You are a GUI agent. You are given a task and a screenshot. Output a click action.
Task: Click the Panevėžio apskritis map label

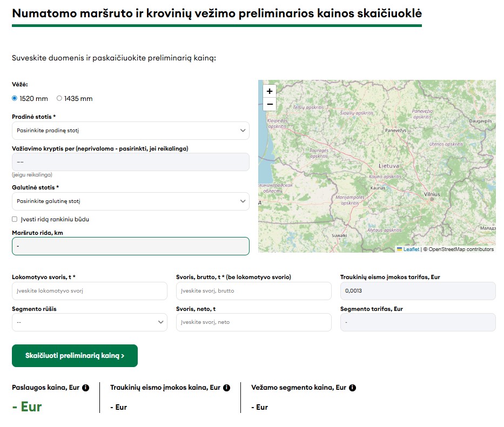click(x=422, y=114)
